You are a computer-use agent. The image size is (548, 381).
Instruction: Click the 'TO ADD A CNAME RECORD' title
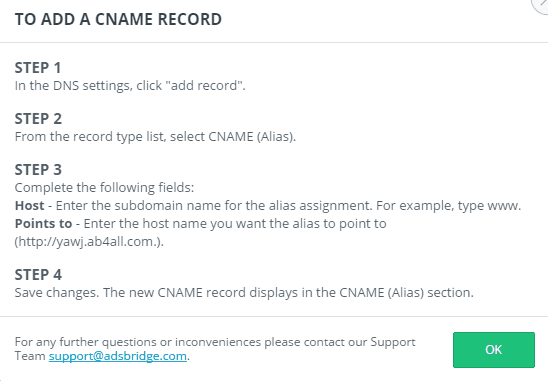[118, 19]
